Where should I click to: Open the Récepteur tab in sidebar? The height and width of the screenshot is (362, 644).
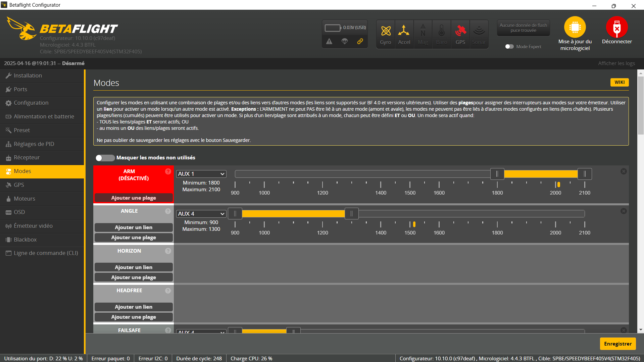(x=27, y=157)
